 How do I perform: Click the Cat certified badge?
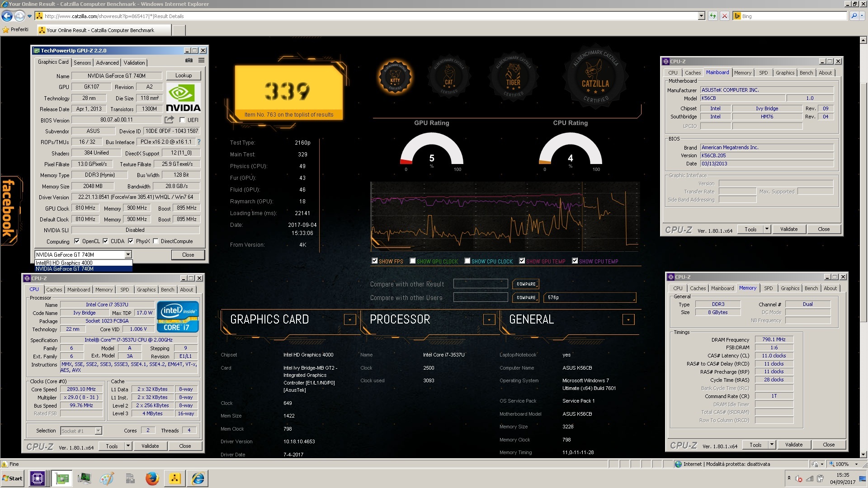(448, 77)
